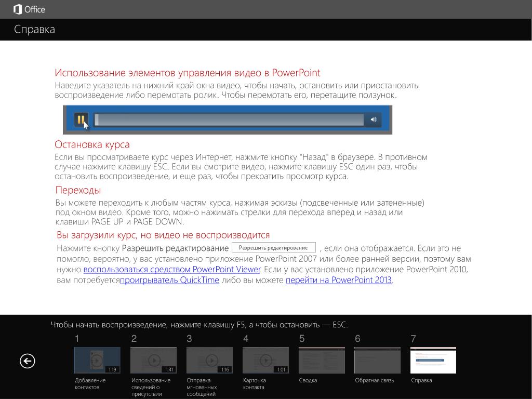Screen dimensions: 532x399
Task: Click the Карточка контакта caption
Action: tap(254, 384)
